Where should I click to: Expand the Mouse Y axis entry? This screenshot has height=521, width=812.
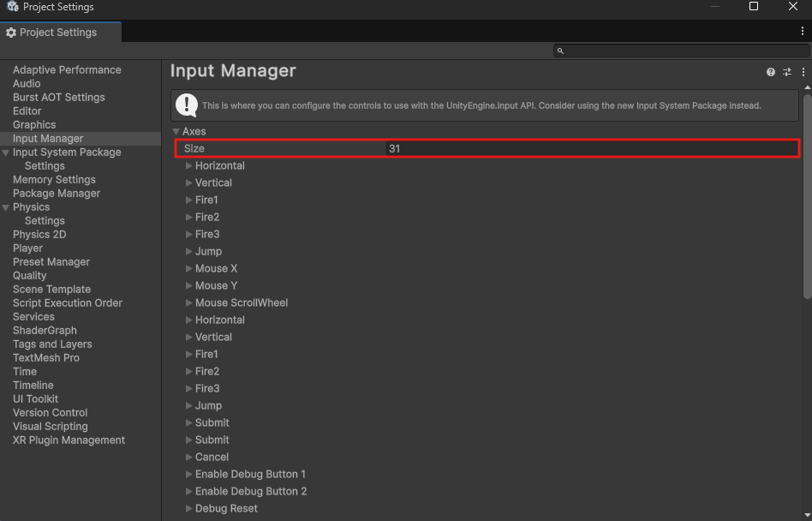[x=189, y=285]
